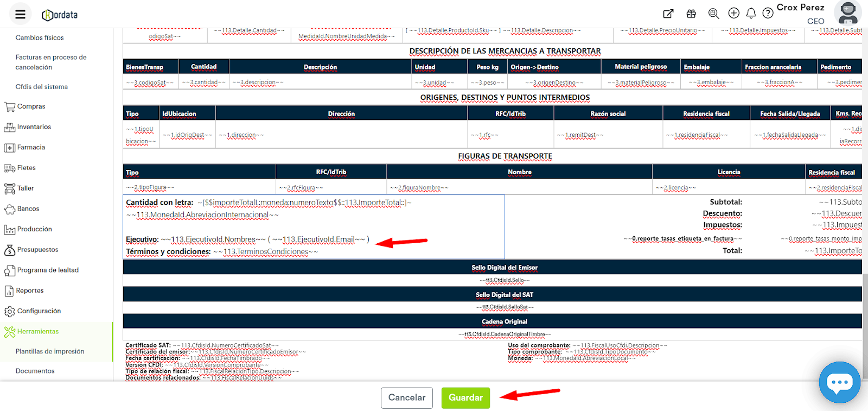
Task: Click the user avatar for Crox Perez
Action: click(847, 13)
